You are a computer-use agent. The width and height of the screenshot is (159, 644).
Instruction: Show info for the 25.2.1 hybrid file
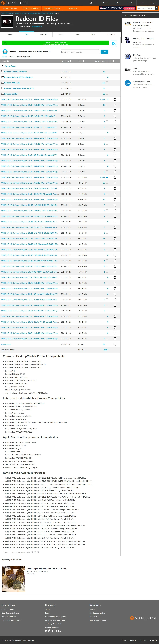[115, 100]
